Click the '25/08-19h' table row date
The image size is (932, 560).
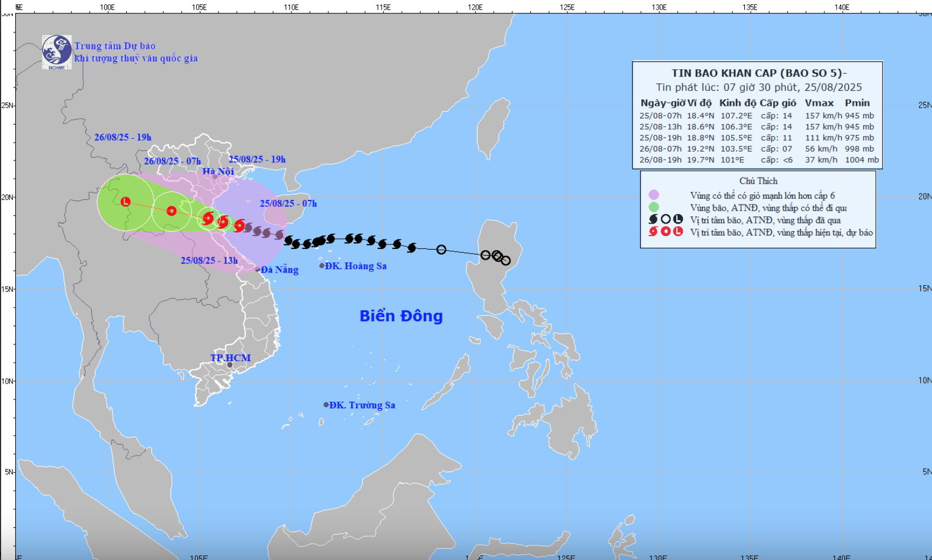coord(660,138)
